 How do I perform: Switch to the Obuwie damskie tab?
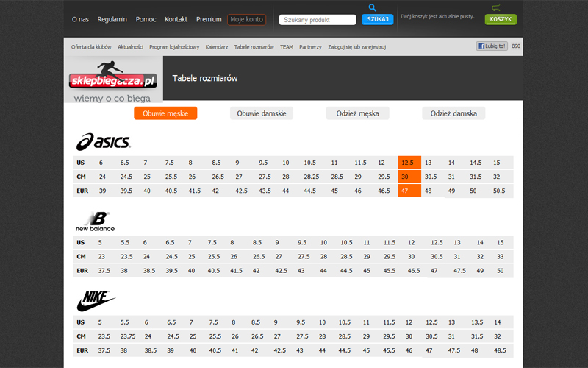click(x=262, y=113)
